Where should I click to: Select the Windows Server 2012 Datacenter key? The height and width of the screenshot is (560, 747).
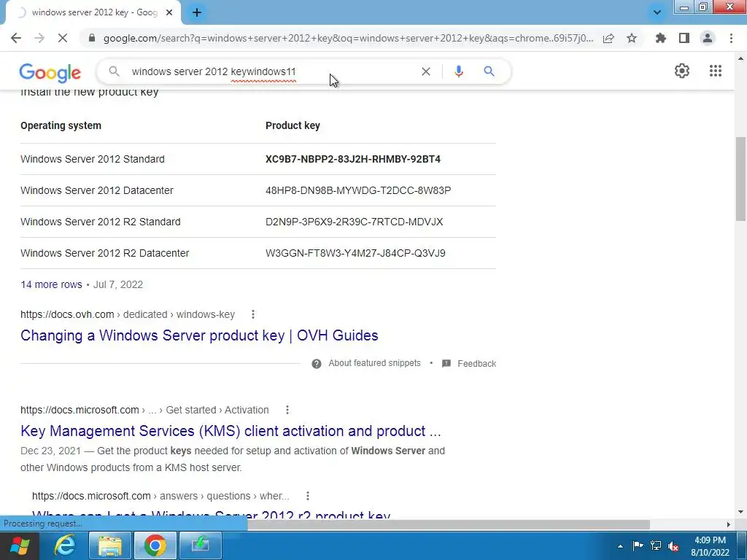[x=358, y=190]
